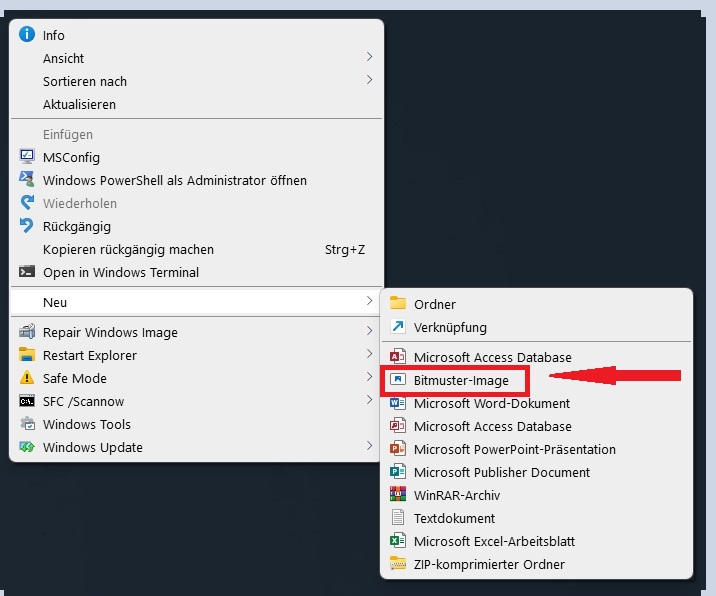716x596 pixels.
Task: Click the Publisher document icon
Action: point(398,471)
